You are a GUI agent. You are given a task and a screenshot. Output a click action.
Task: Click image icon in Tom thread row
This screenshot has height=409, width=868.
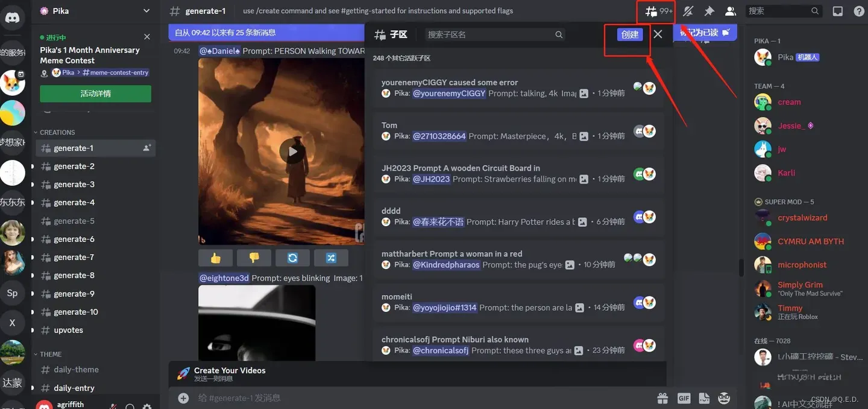pyautogui.click(x=583, y=136)
